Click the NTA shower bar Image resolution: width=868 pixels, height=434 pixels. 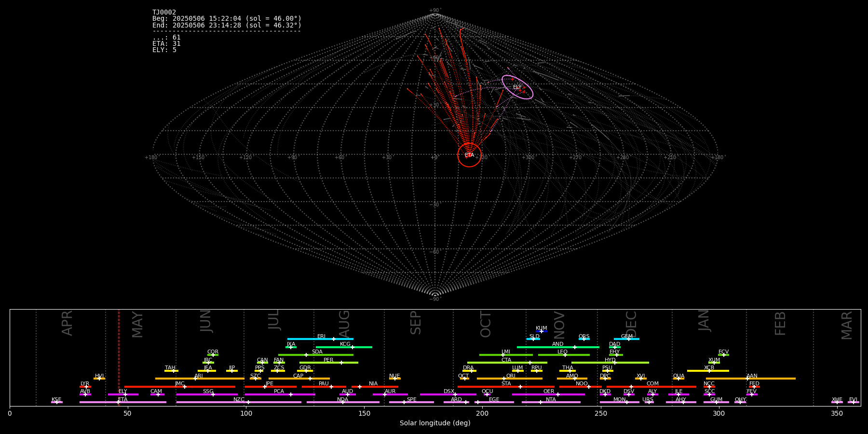click(x=551, y=402)
